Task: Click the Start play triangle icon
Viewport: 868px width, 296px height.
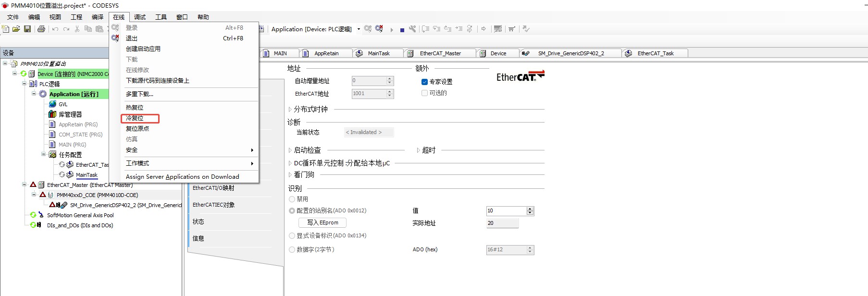Action: coord(392,29)
